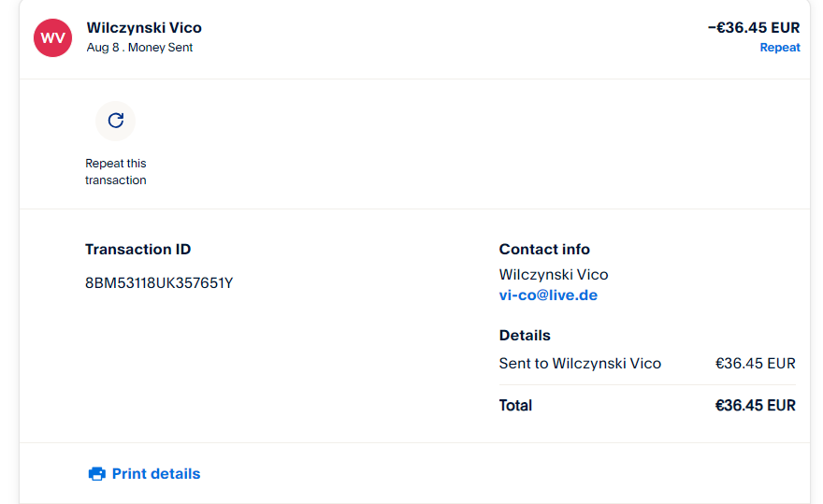
Task: Click contact name under Contact info
Action: pos(554,275)
